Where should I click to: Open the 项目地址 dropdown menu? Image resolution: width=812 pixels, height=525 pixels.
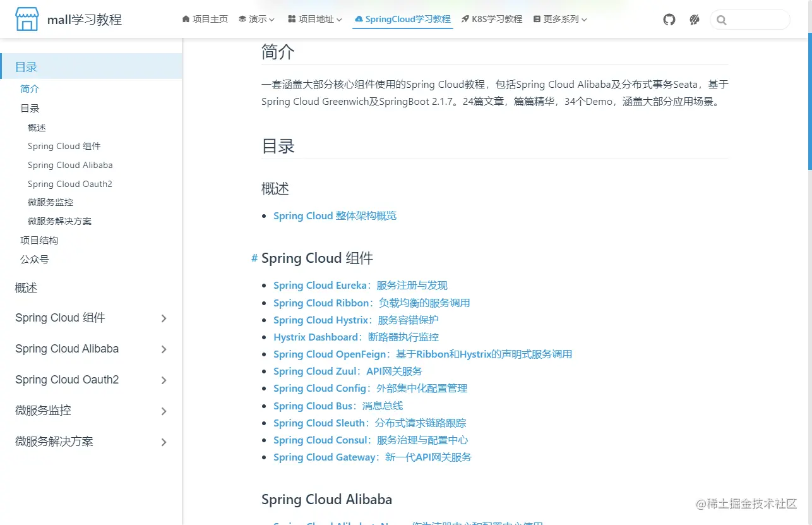(315, 20)
